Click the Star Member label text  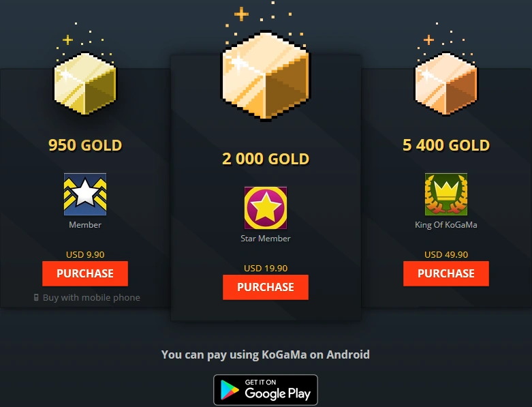click(266, 239)
